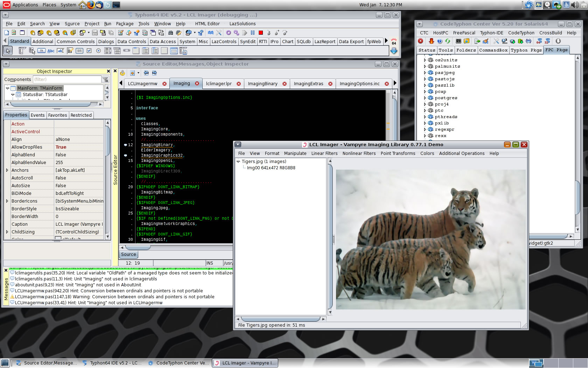
Task: Select the TComboBox component in palette
Action: click(117, 51)
